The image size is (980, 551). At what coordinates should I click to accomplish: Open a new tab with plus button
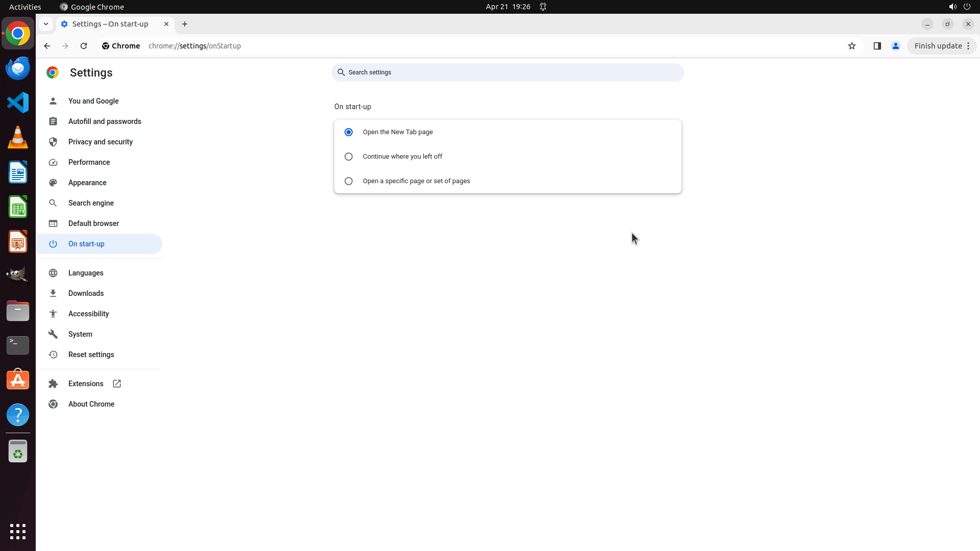(185, 24)
